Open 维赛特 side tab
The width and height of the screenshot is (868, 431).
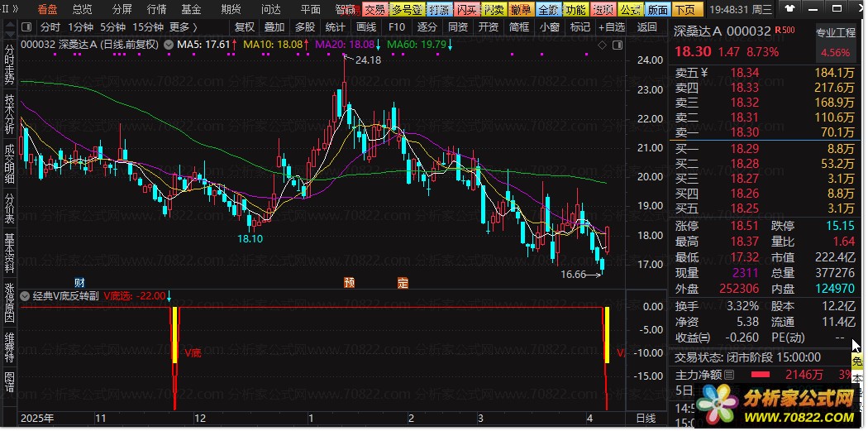point(9,347)
